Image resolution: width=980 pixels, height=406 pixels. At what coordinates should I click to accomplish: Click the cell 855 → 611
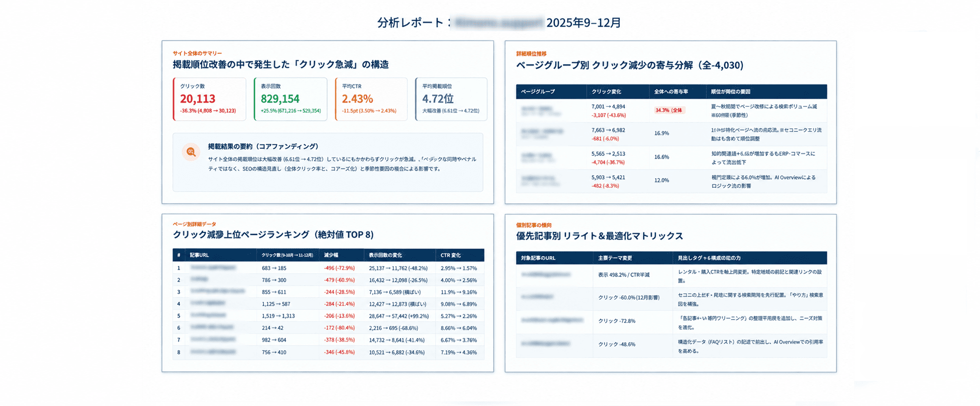click(x=274, y=292)
